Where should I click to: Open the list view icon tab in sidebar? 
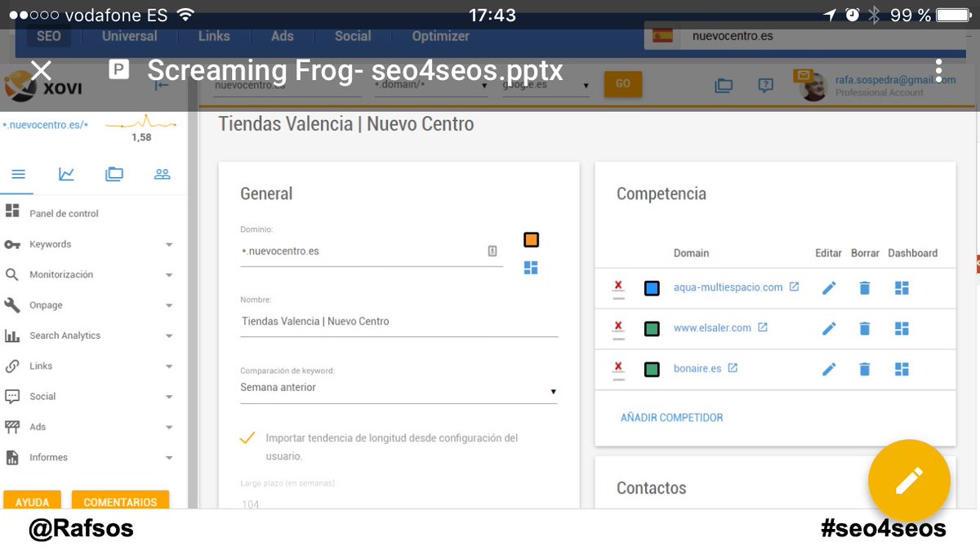[18, 174]
